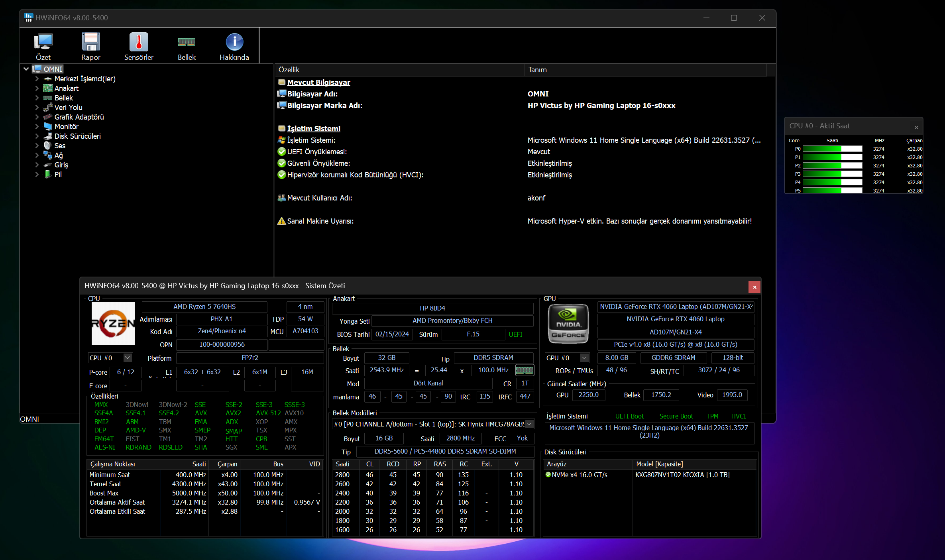
Task: Close the Sistem Özeti window
Action: [x=754, y=287]
